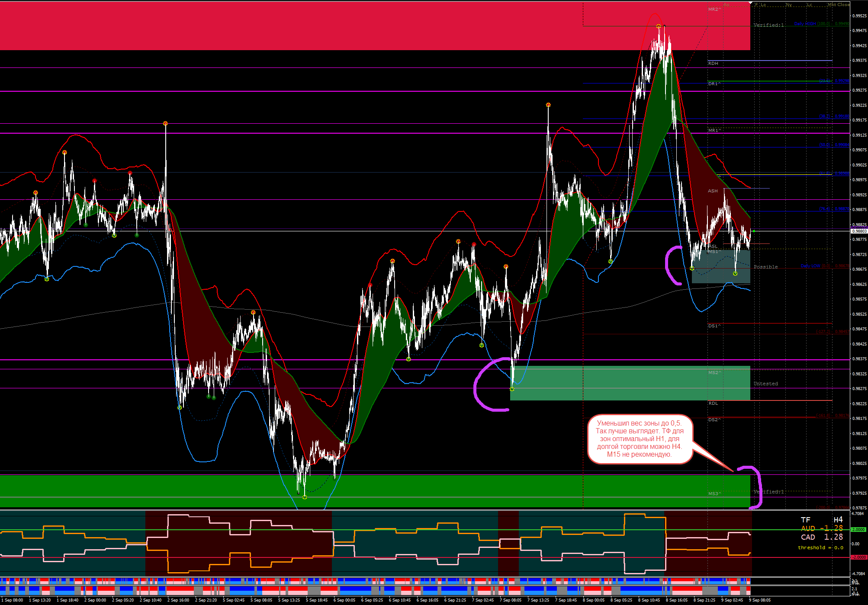Click the Daily LOW (0.0) 0.98678 label

pyautogui.click(x=825, y=266)
